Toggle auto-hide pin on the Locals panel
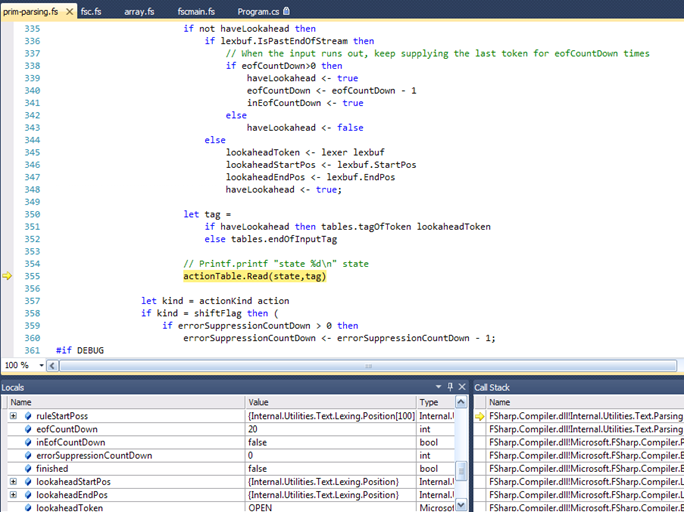The height and width of the screenshot is (512, 684). click(x=450, y=387)
